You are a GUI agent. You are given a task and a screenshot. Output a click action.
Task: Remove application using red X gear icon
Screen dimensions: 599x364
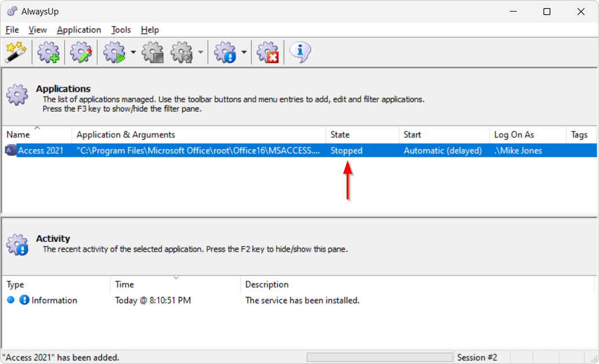(267, 53)
